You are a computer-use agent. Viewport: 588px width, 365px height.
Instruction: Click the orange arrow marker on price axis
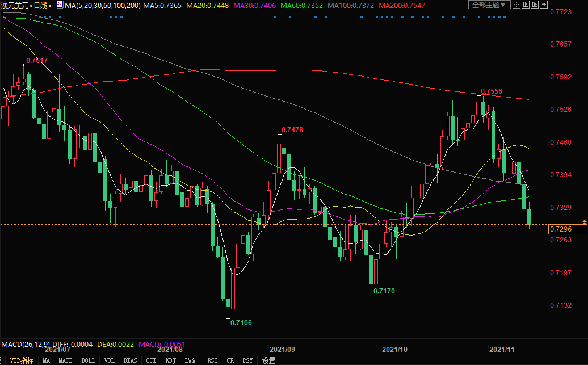(584, 221)
